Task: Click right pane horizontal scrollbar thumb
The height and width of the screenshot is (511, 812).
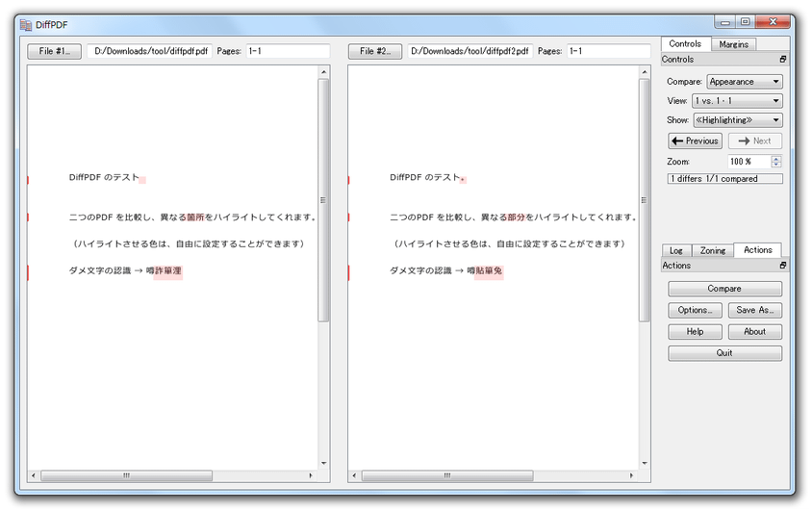Action: pos(447,475)
